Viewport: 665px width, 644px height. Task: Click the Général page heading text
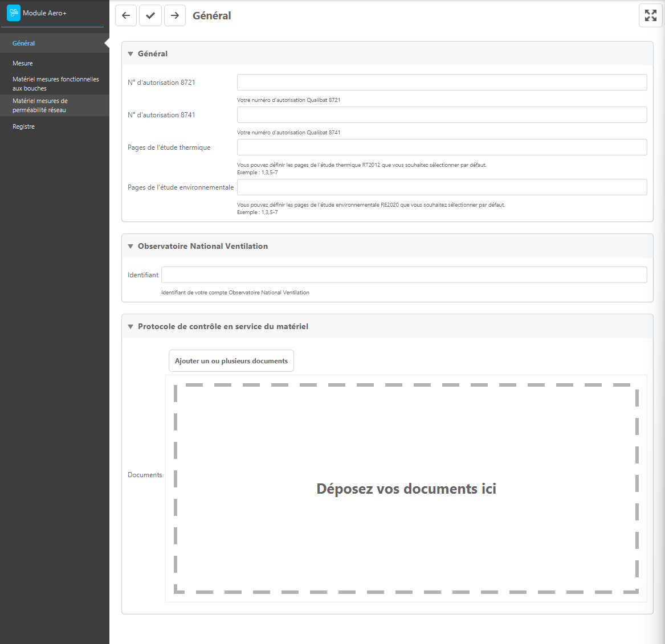[x=211, y=16]
